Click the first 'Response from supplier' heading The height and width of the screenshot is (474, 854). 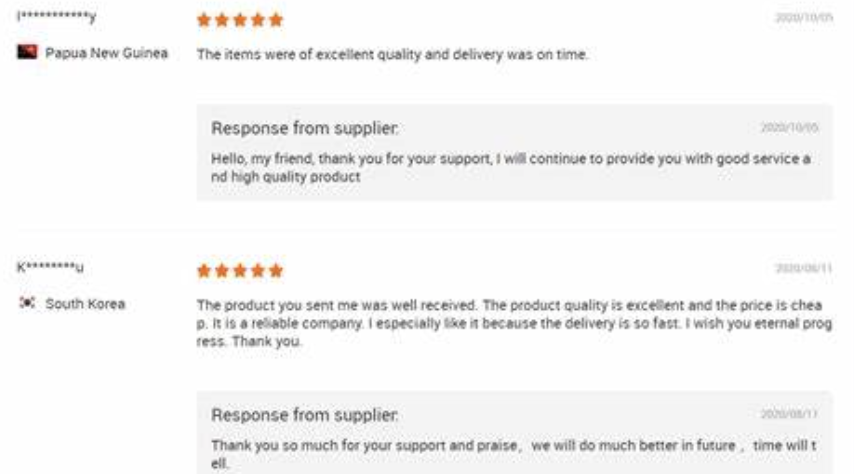305,128
